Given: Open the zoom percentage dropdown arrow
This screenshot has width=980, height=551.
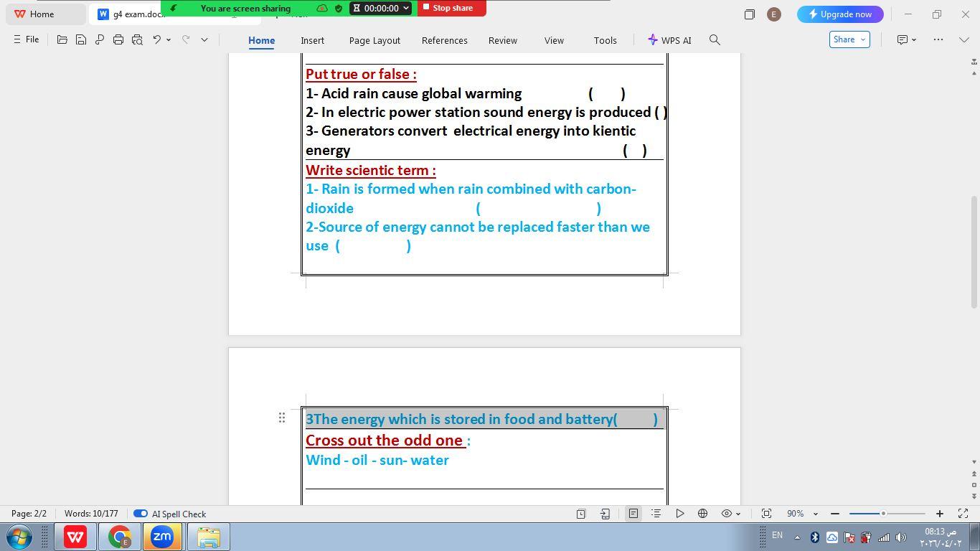Looking at the screenshot, I should coord(815,514).
